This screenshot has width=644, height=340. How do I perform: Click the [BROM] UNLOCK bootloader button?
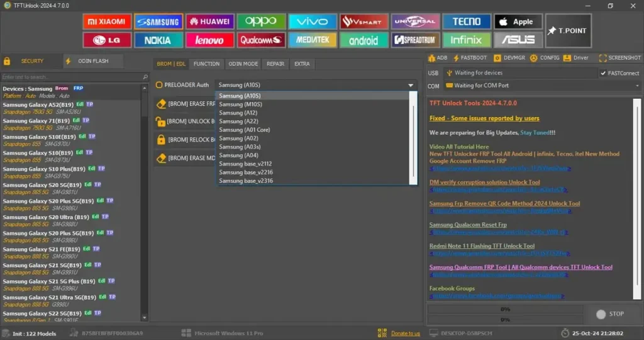[x=186, y=122]
